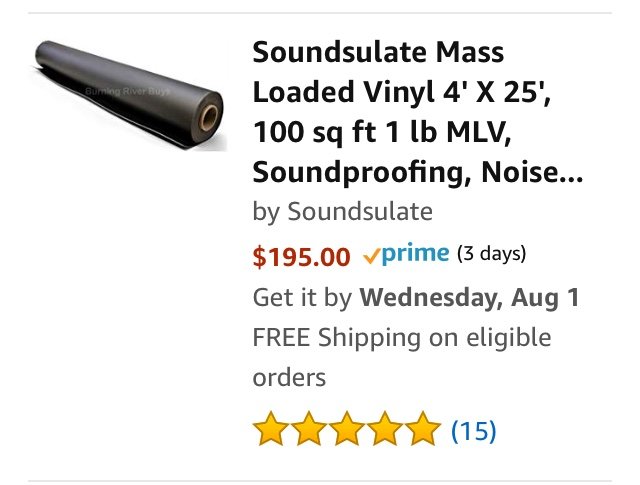Screen dimensions: 640x485
Task: Select the third rating star
Action: click(x=347, y=429)
